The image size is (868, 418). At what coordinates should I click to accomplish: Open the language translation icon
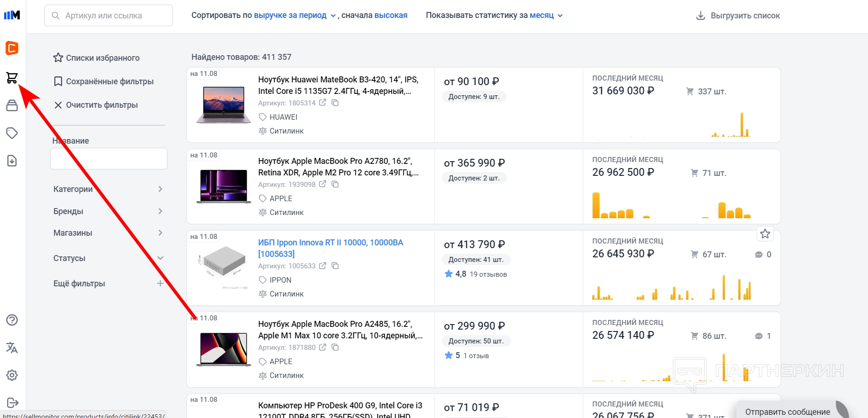(12, 348)
